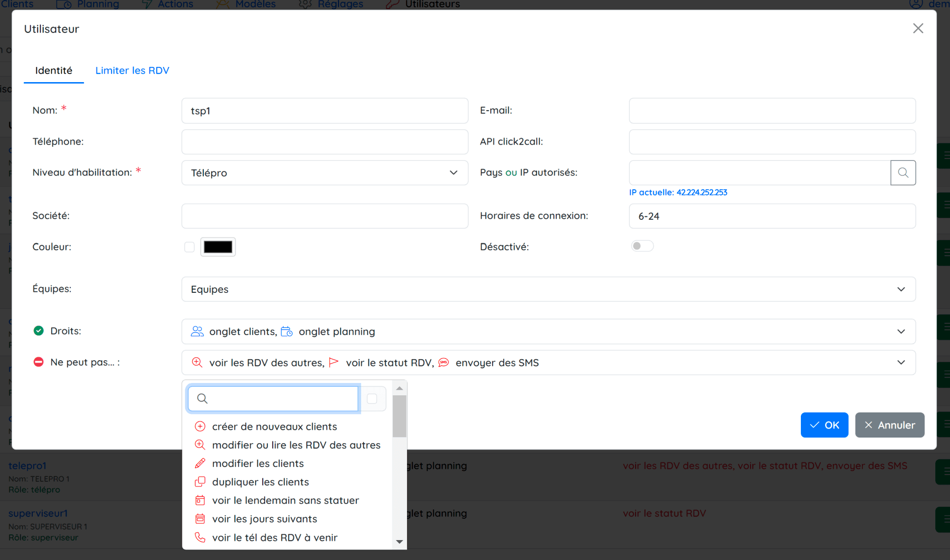Click the pencil icon for modifier les clients

200,463
